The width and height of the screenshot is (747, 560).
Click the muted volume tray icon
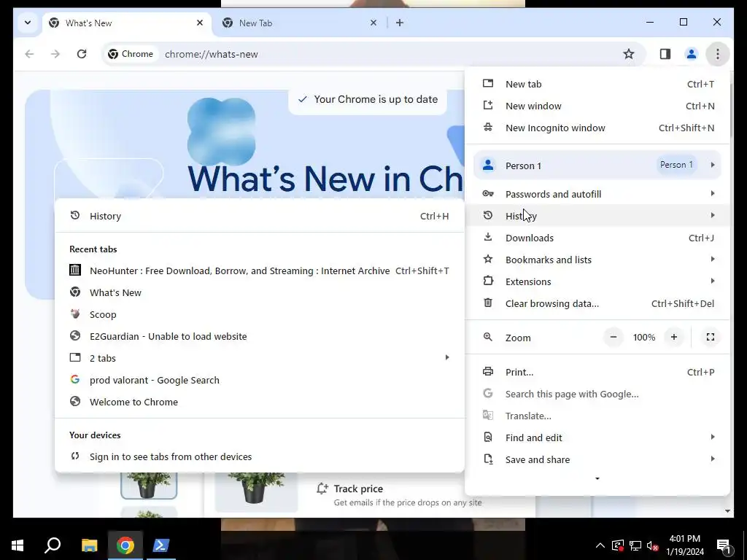pos(653,545)
